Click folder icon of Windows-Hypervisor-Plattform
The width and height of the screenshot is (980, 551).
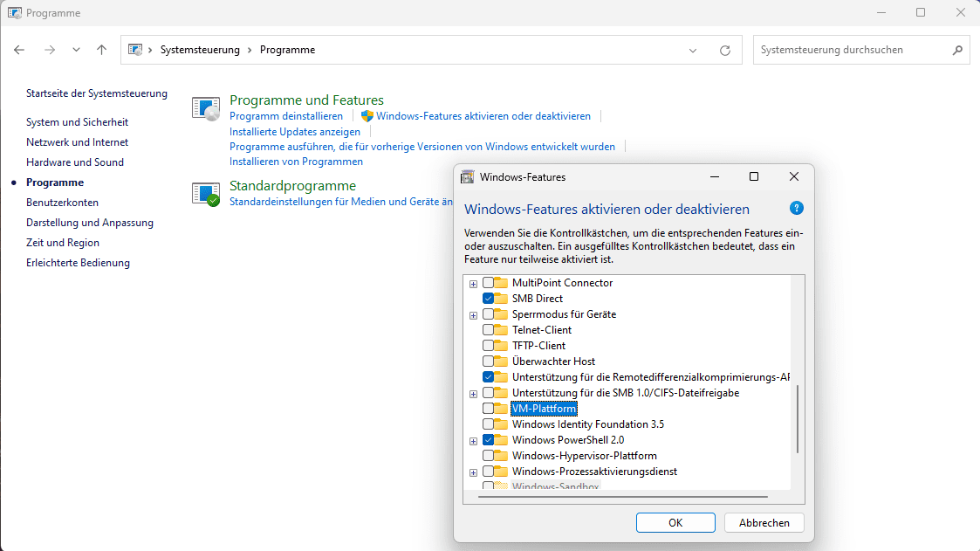(501, 455)
